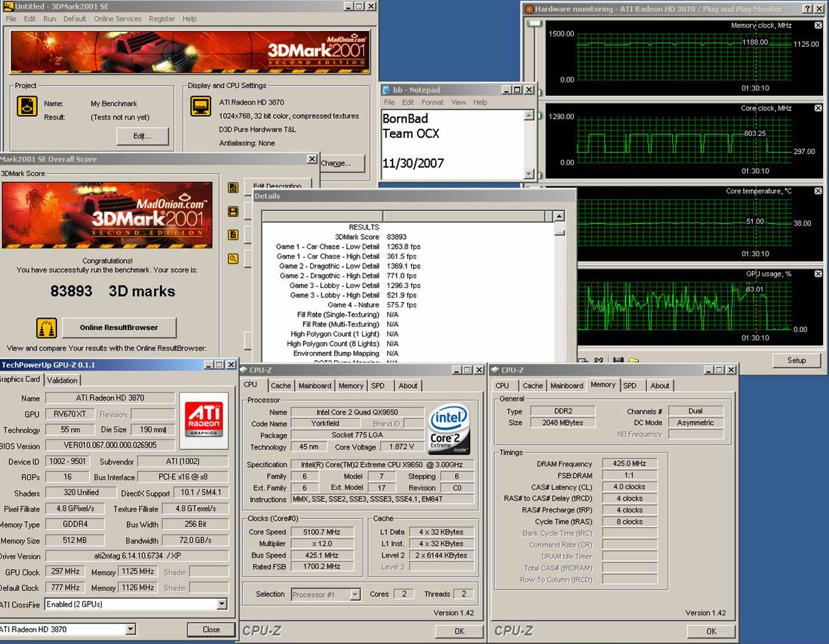Click the floppy disk save icon in Overall Score
This screenshot has width=829, height=644.
(x=233, y=211)
